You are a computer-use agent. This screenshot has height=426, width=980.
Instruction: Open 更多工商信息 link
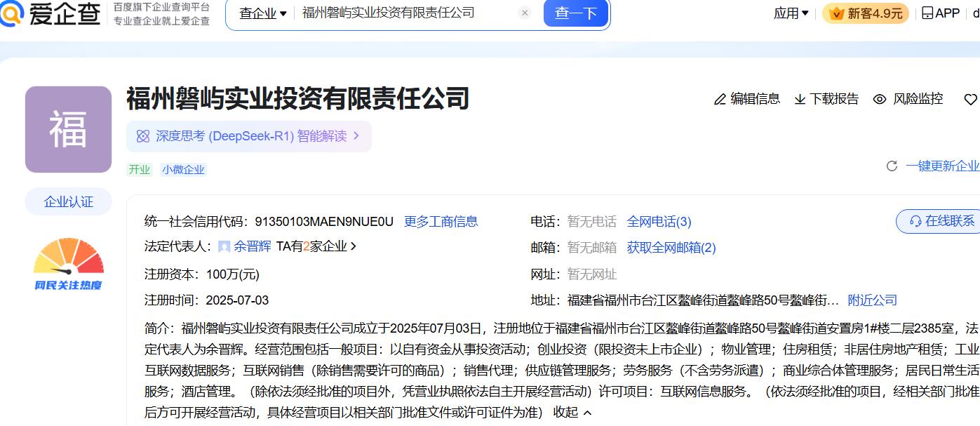click(x=441, y=222)
